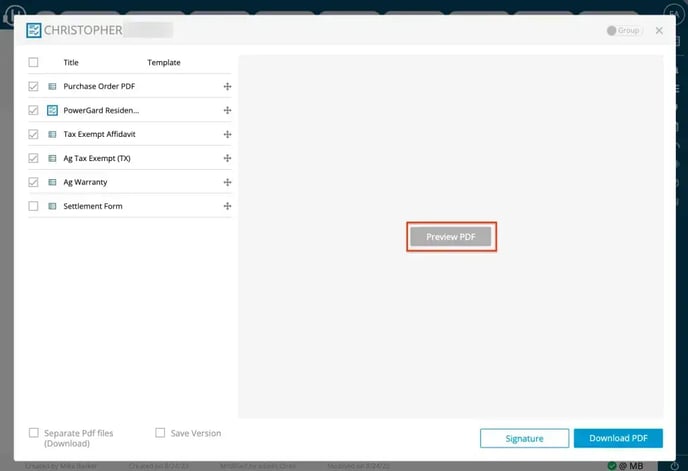This screenshot has height=471, width=688.
Task: Click the move handle for Ag Warranty
Action: [227, 182]
